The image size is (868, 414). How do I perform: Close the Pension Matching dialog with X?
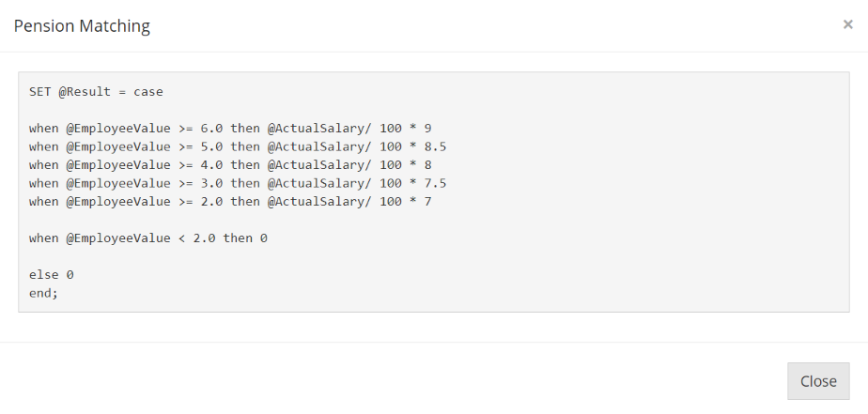[847, 24]
